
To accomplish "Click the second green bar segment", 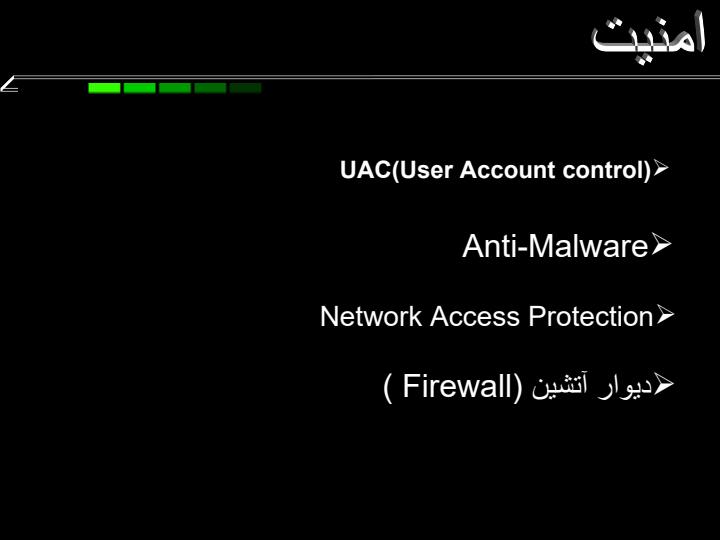I will (140, 88).
